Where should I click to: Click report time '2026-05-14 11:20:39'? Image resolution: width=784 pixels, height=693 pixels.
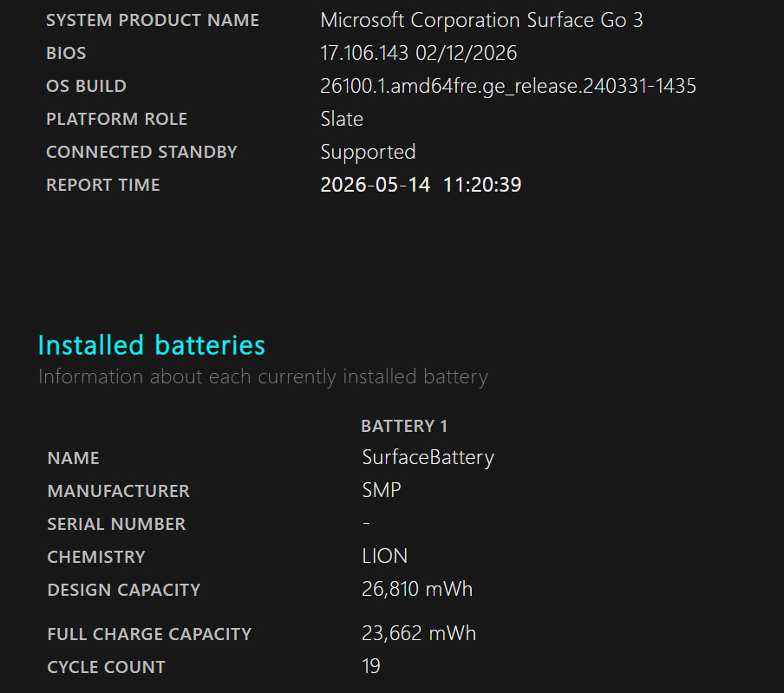coord(421,185)
